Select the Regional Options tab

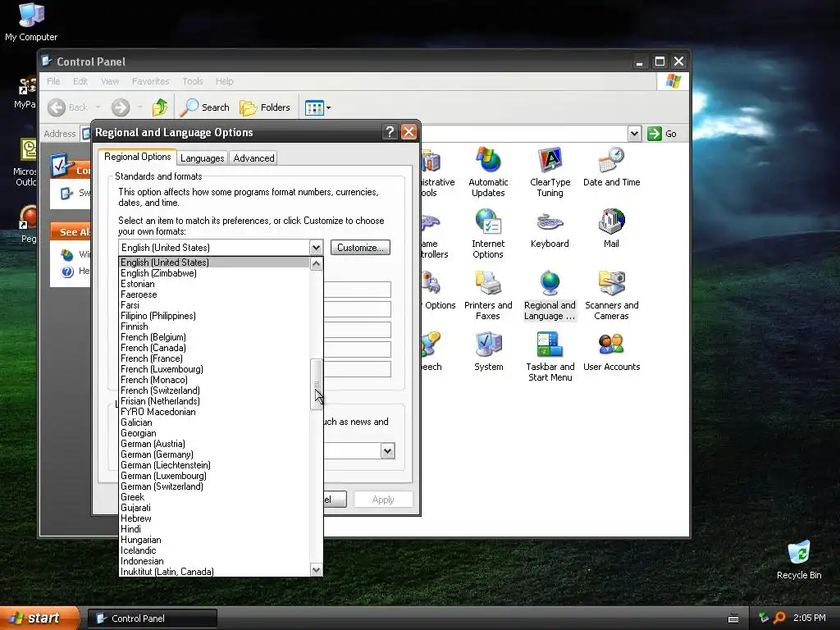(137, 157)
